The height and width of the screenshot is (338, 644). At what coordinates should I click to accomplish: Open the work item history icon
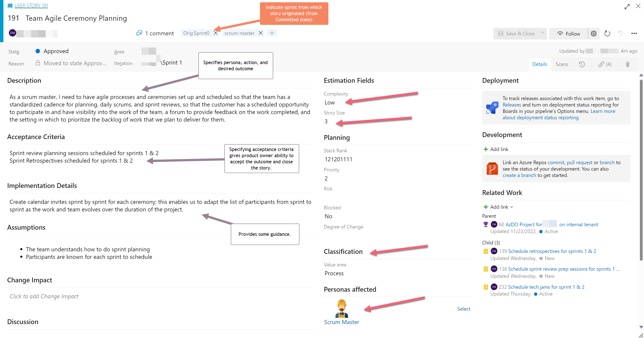tap(582, 64)
